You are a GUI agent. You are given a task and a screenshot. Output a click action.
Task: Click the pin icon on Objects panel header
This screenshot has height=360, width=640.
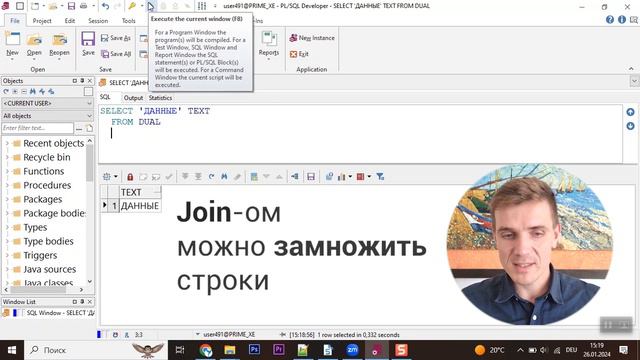click(x=82, y=81)
